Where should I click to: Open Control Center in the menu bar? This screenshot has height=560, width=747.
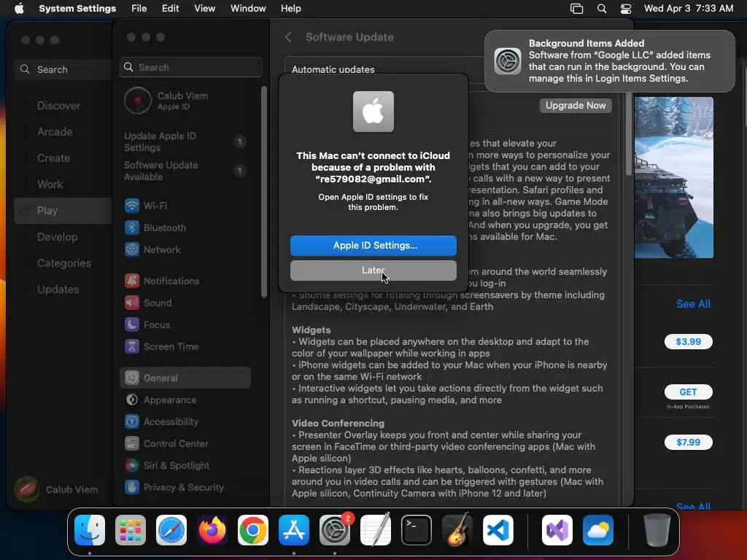click(x=625, y=9)
